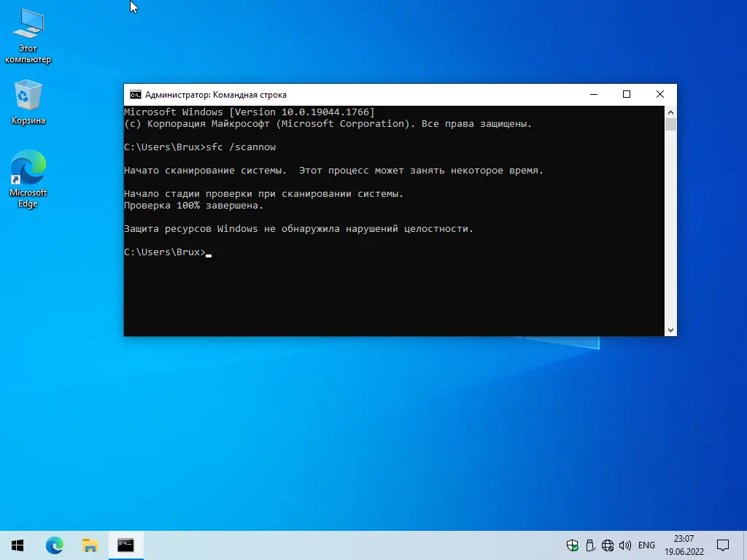The width and height of the screenshot is (747, 560).
Task: Switch the ENG input language indicator
Action: pos(646,545)
